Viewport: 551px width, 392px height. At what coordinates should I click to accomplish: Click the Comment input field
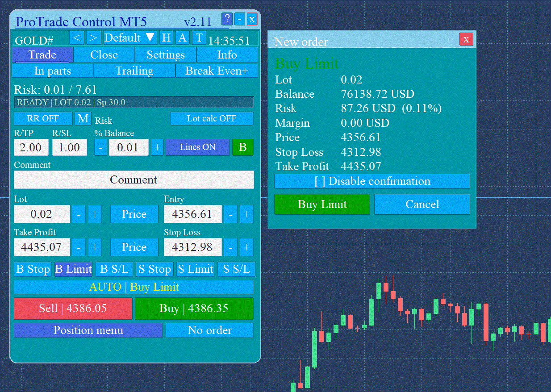tap(134, 180)
